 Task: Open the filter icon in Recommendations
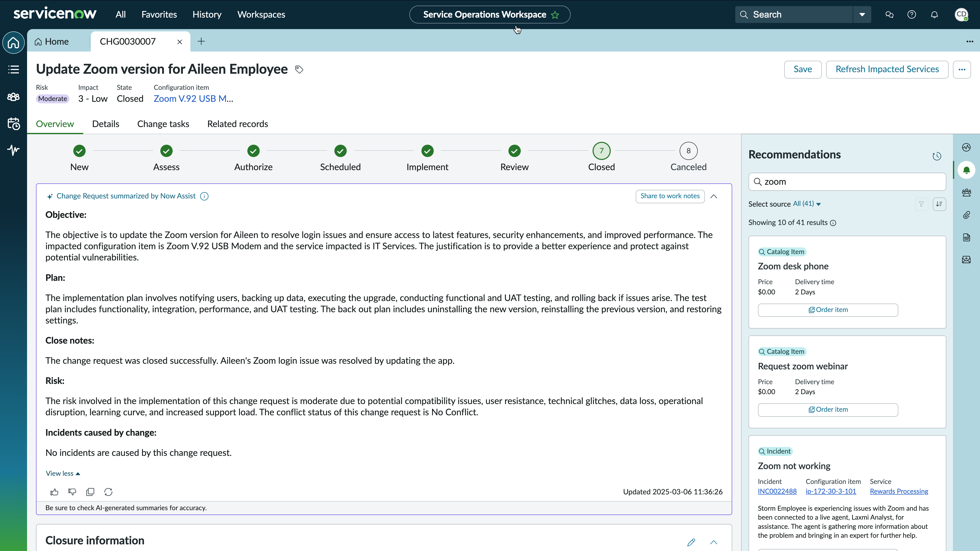[x=921, y=204]
